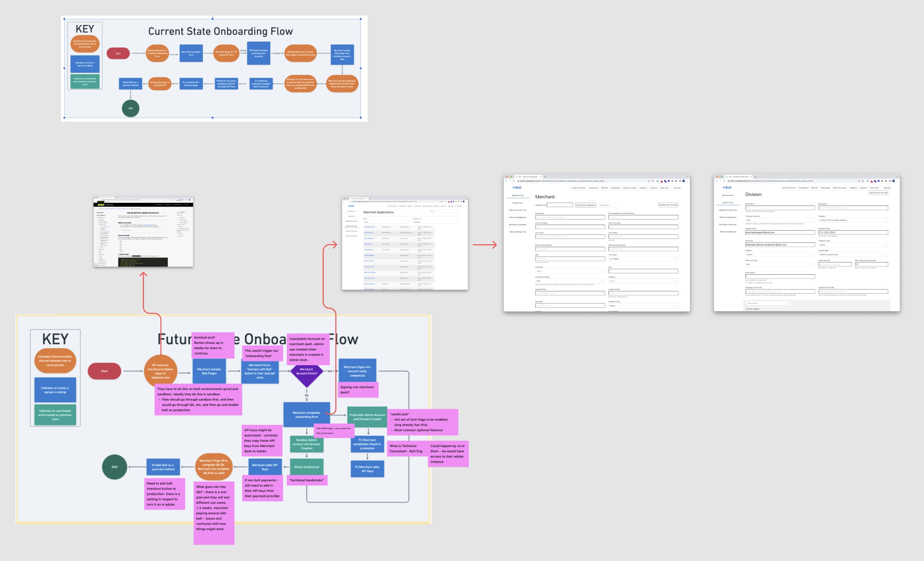The image size is (924, 561).
Task: Select 'Production Admin Account and Division Created' green box
Action: tap(367, 417)
